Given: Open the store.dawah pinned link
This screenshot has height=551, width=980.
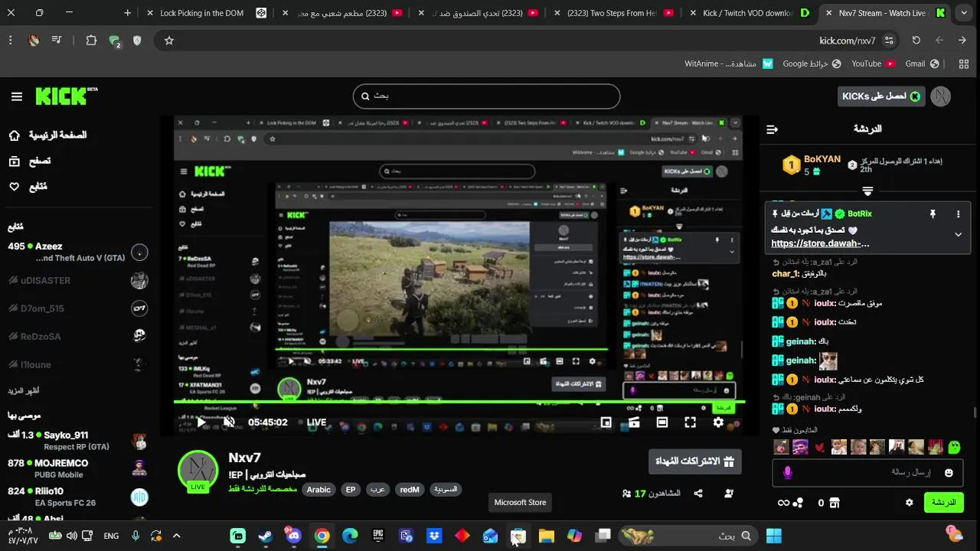Looking at the screenshot, I should (x=820, y=243).
